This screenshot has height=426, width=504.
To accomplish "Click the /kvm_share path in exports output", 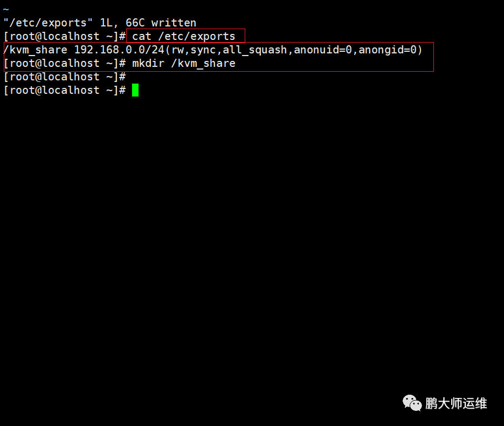I will pos(36,50).
